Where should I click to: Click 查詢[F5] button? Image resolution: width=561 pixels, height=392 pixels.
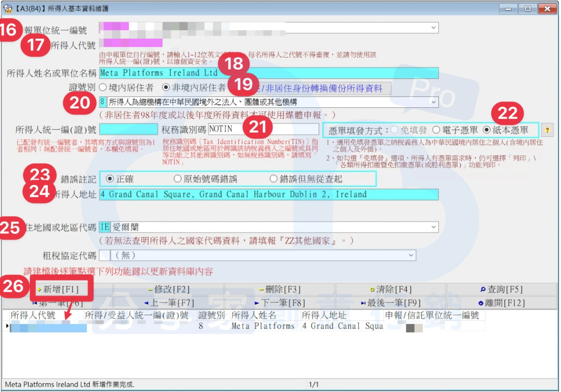coord(502,289)
